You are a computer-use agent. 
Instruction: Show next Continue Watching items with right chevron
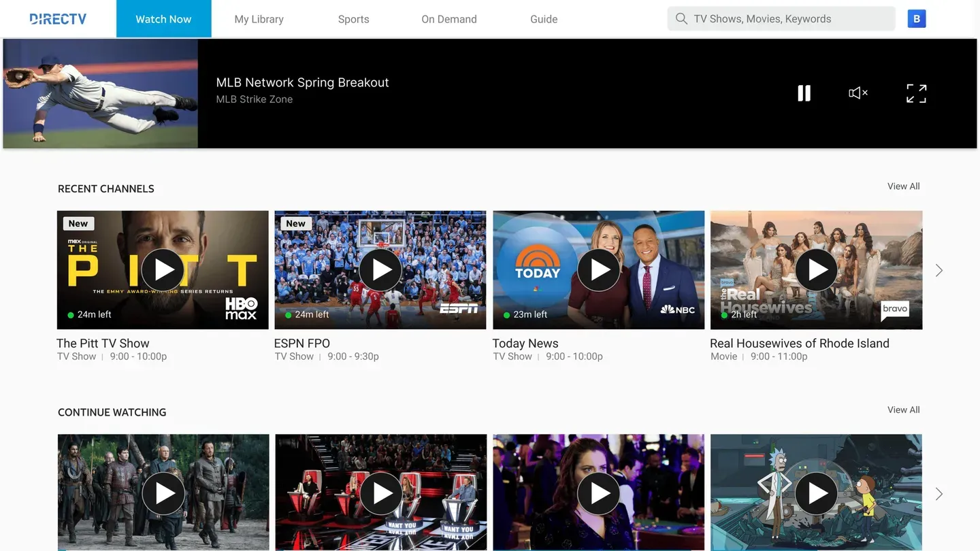click(x=939, y=494)
